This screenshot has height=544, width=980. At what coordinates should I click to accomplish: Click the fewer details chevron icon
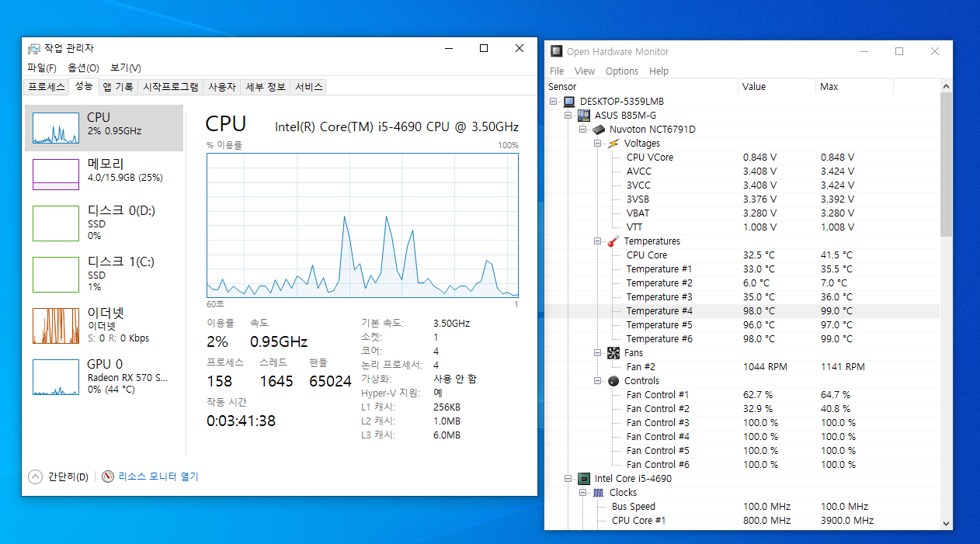tap(35, 476)
